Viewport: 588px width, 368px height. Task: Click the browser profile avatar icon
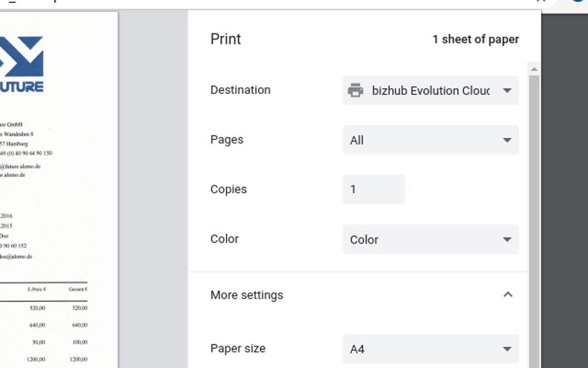point(579,2)
